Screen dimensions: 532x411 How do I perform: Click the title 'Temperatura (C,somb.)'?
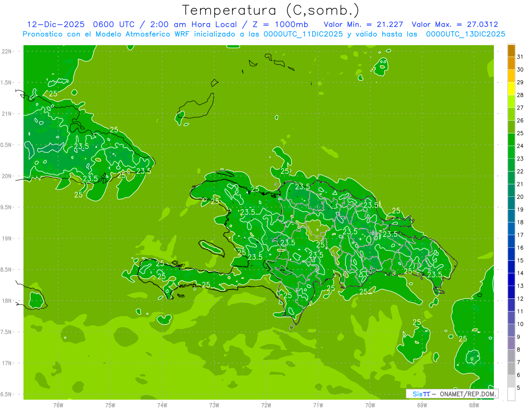click(x=270, y=11)
